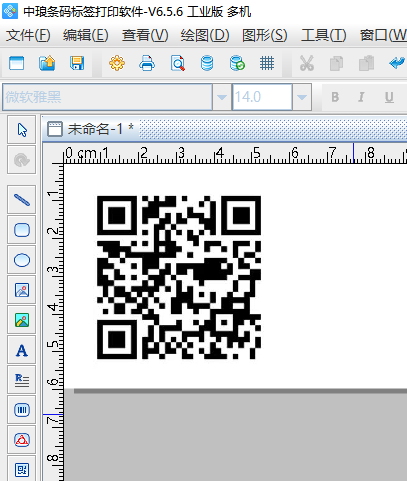Screen dimensions: 407x481
Task: Toggle bold formatting B
Action: pos(335,97)
